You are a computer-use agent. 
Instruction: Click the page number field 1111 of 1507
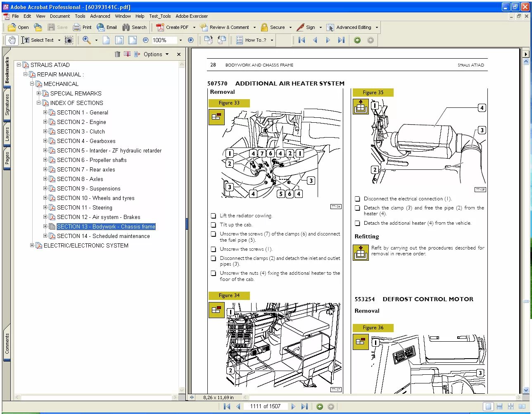[265, 407]
